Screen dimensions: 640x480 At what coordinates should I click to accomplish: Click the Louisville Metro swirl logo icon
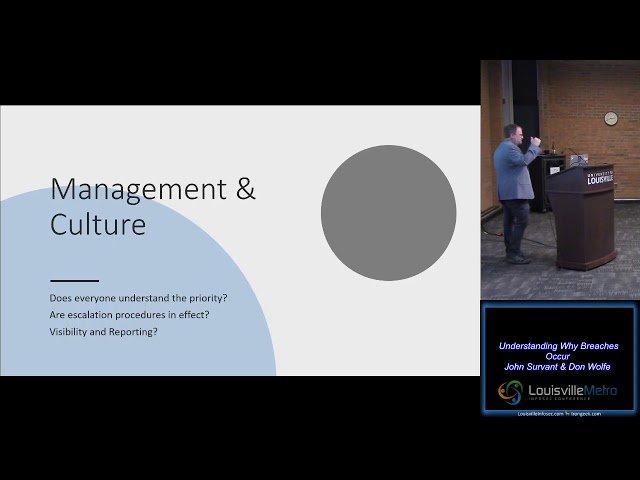[x=511, y=391]
